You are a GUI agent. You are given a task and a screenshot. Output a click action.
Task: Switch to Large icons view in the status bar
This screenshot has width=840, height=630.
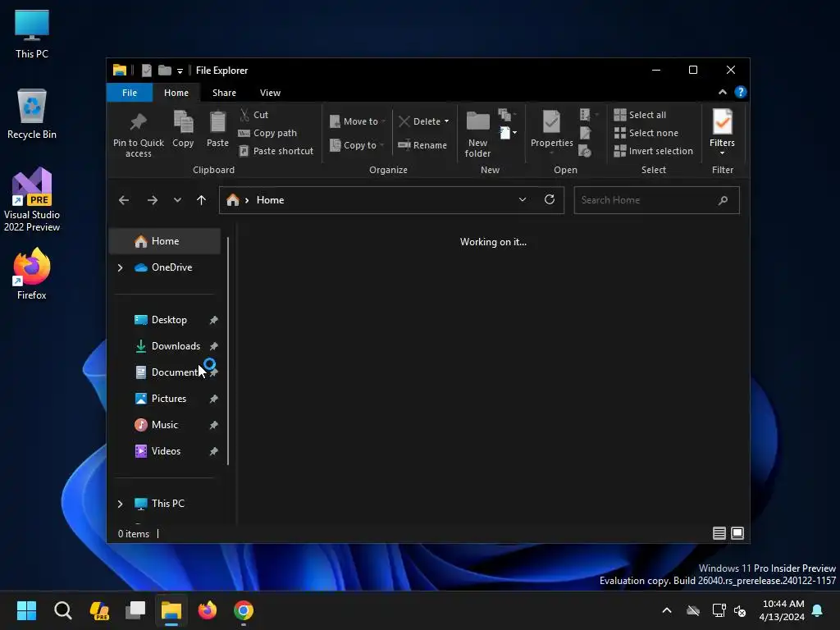point(737,533)
